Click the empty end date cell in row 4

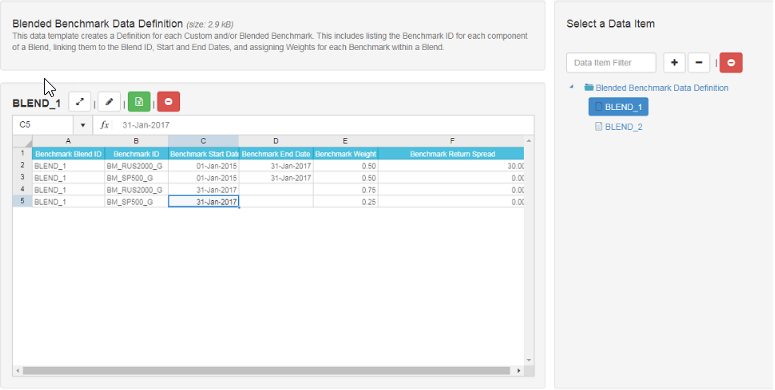(x=276, y=190)
